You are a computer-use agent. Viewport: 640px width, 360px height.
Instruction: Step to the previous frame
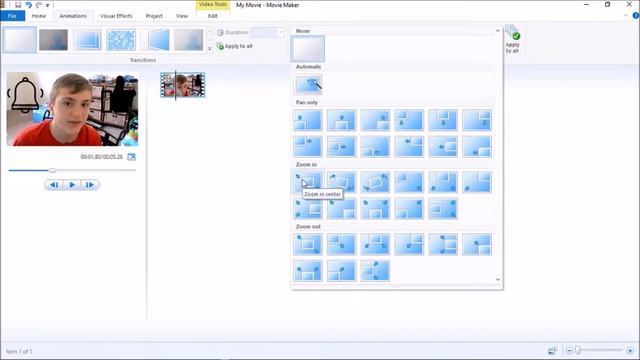click(54, 185)
